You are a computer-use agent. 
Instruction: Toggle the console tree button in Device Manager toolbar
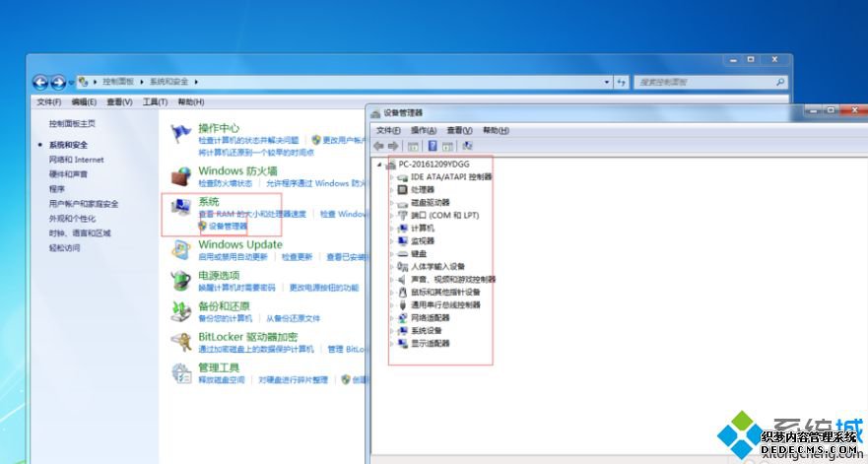(x=413, y=146)
